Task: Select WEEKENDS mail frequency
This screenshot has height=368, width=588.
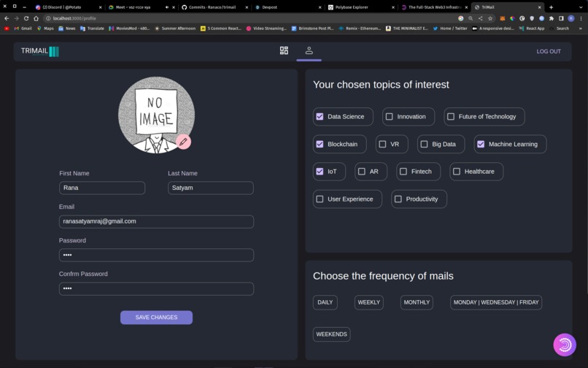Action: [x=331, y=334]
